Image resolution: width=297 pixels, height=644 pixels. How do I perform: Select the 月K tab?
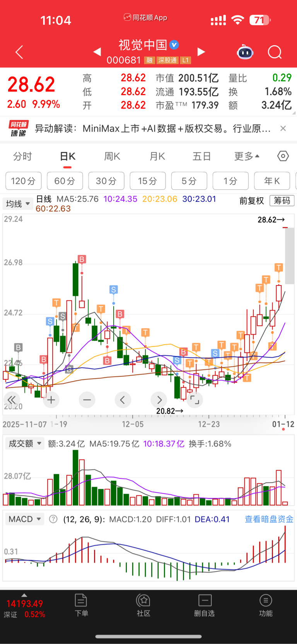coord(157,156)
